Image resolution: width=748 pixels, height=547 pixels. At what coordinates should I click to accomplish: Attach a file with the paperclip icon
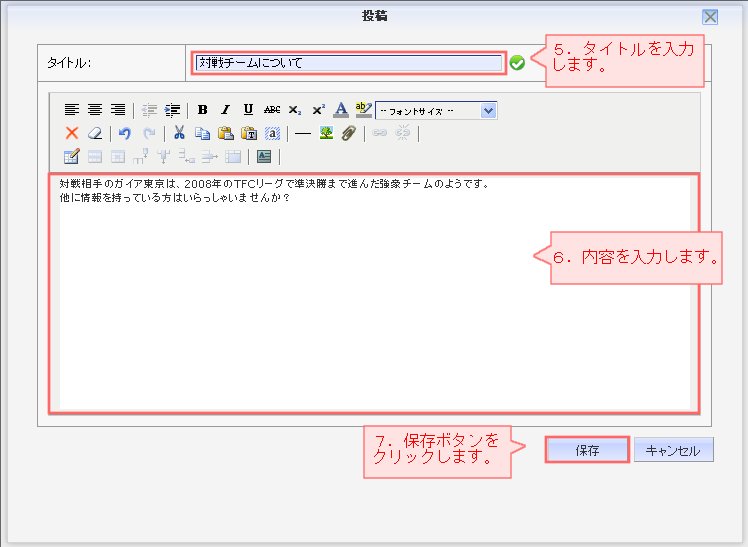[349, 133]
